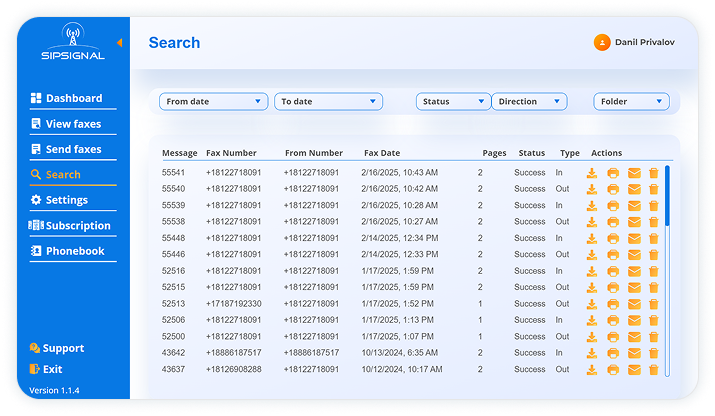Click the Support link
This screenshot has width=715, height=416.
[x=63, y=348]
